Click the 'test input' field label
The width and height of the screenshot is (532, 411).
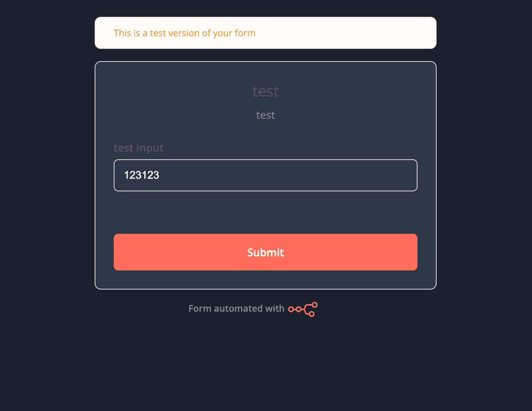pyautogui.click(x=139, y=148)
